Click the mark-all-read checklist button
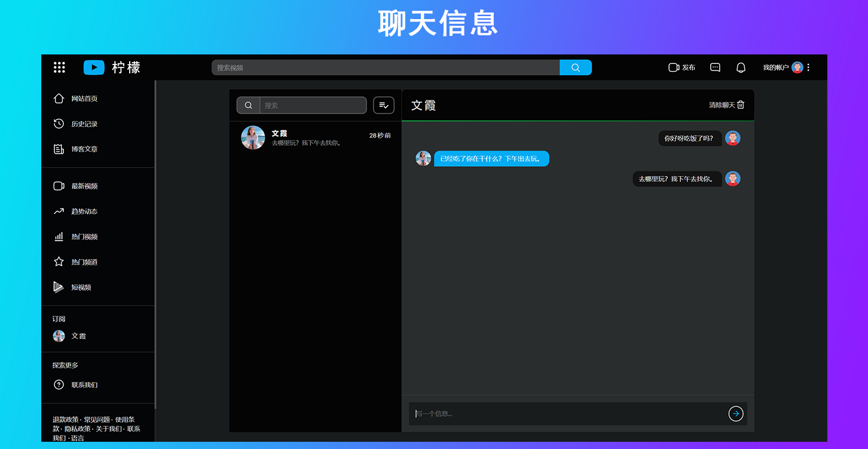The width and height of the screenshot is (868, 449). coord(384,105)
